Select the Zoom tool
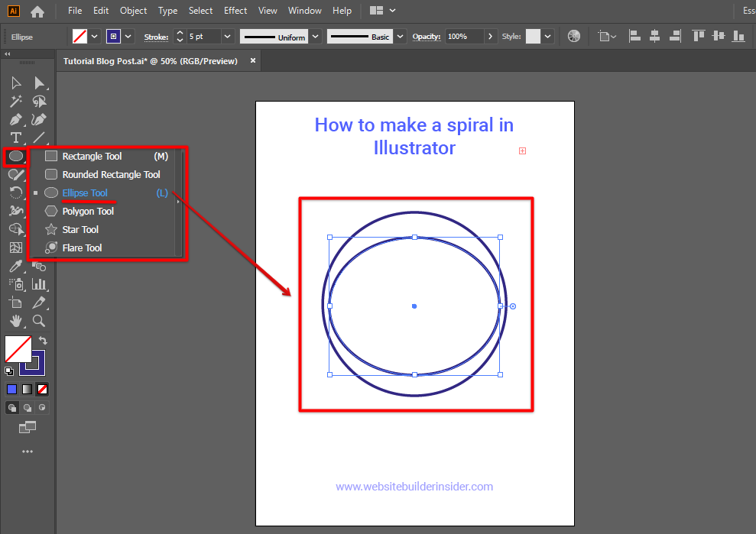756x534 pixels. click(39, 321)
